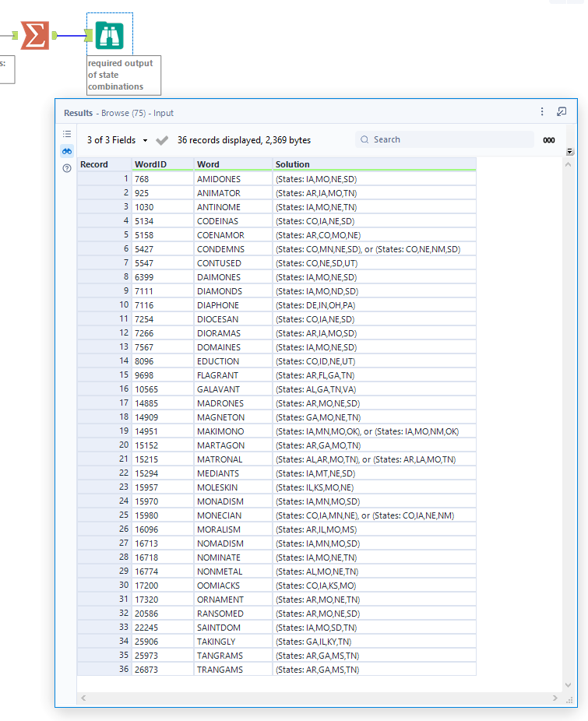This screenshot has height=721, width=588.
Task: Click the COENAMOR solution cell
Action: tap(374, 235)
